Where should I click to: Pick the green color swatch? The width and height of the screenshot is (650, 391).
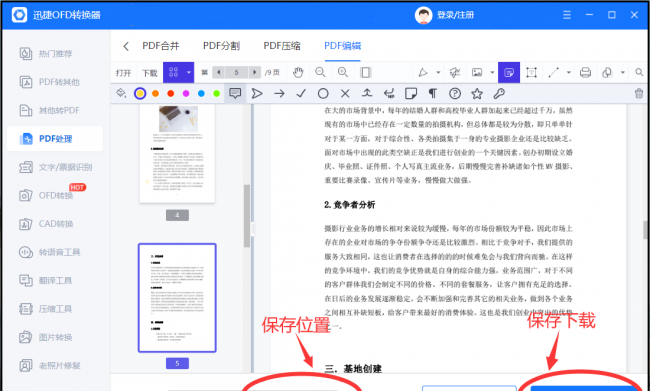(216, 94)
